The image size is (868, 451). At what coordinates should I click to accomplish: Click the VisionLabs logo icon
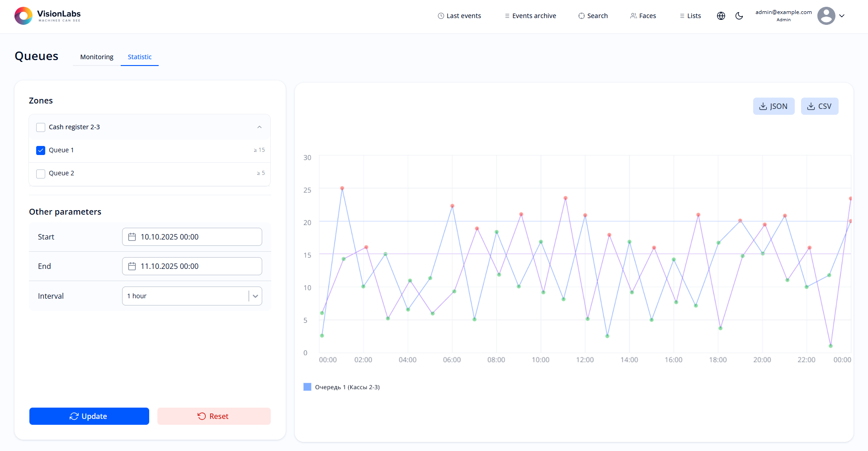(24, 16)
